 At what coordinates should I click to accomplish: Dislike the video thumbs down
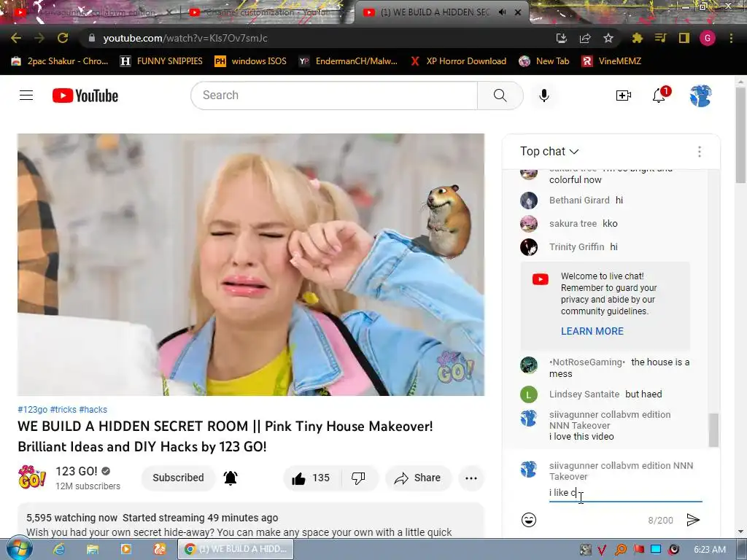(358, 478)
